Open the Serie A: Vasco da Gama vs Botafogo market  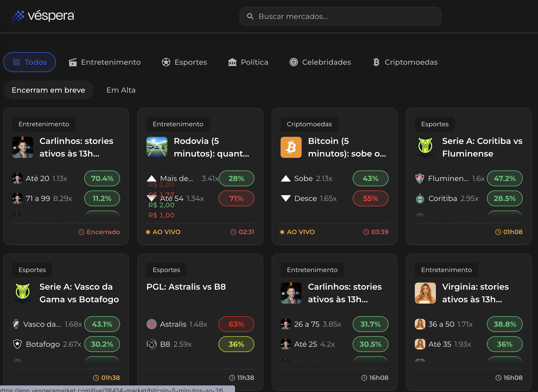pos(79,293)
